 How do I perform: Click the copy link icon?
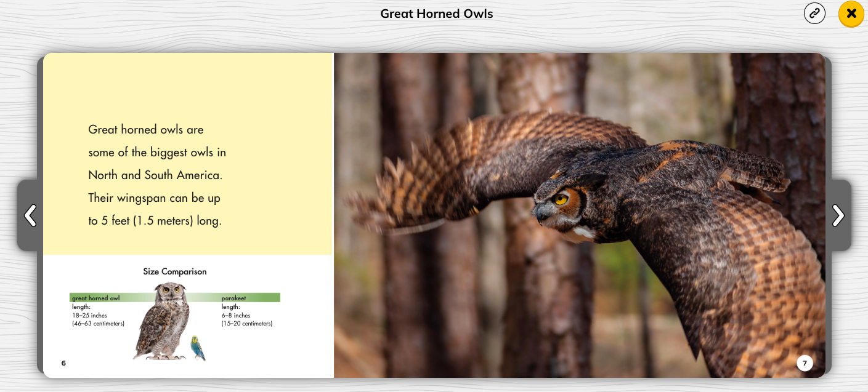814,14
